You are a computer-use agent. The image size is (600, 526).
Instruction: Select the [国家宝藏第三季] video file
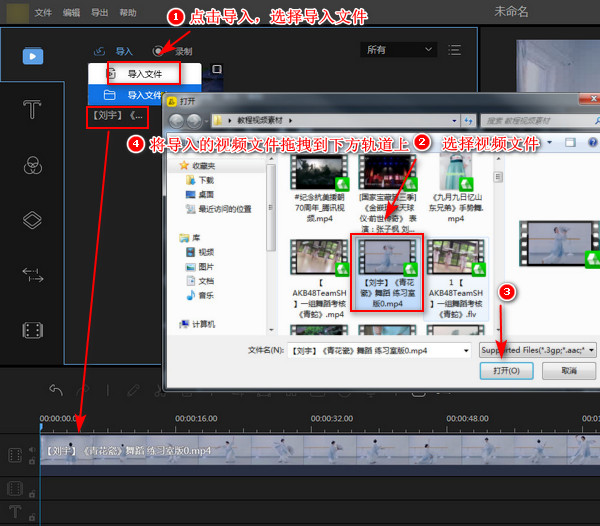pos(388,194)
